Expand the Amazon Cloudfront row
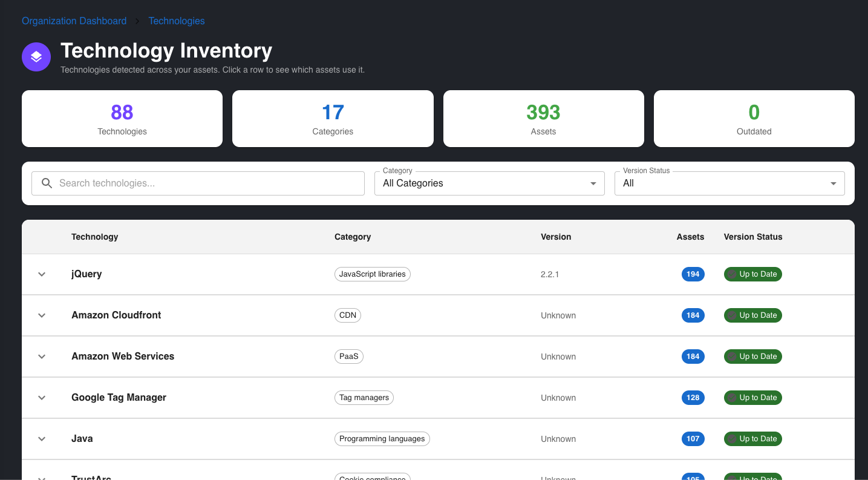This screenshot has height=480, width=868. coord(42,315)
